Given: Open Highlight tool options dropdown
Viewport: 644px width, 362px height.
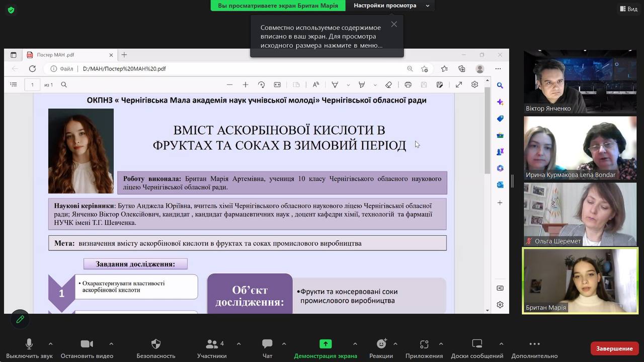Looking at the screenshot, I should click(375, 85).
